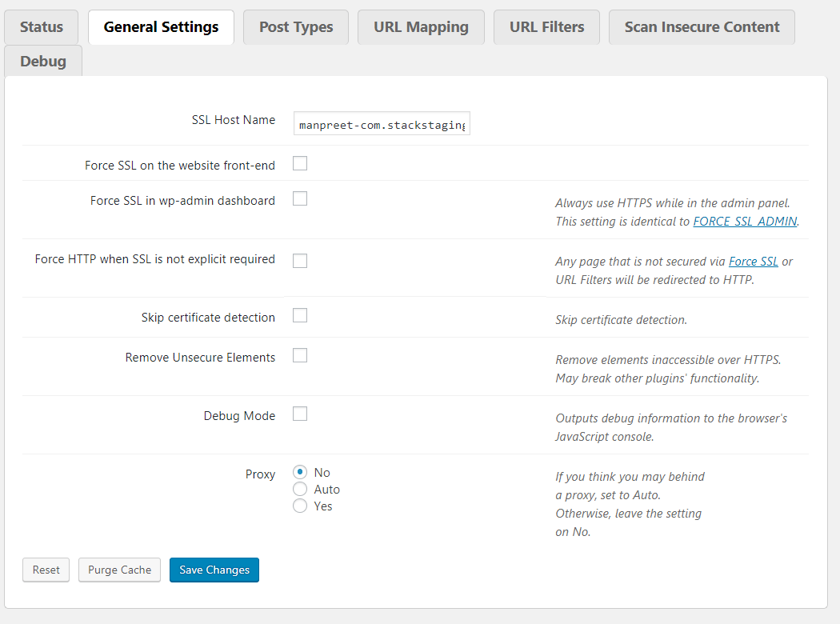The height and width of the screenshot is (624, 840).
Task: Follow the Force SSL hyperlink
Action: [x=753, y=262]
